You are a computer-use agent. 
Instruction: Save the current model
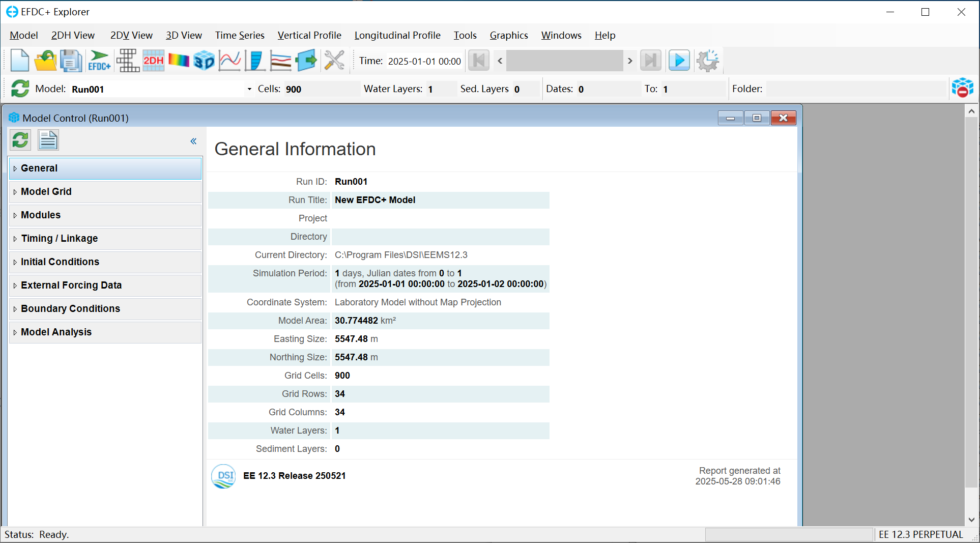pos(71,61)
